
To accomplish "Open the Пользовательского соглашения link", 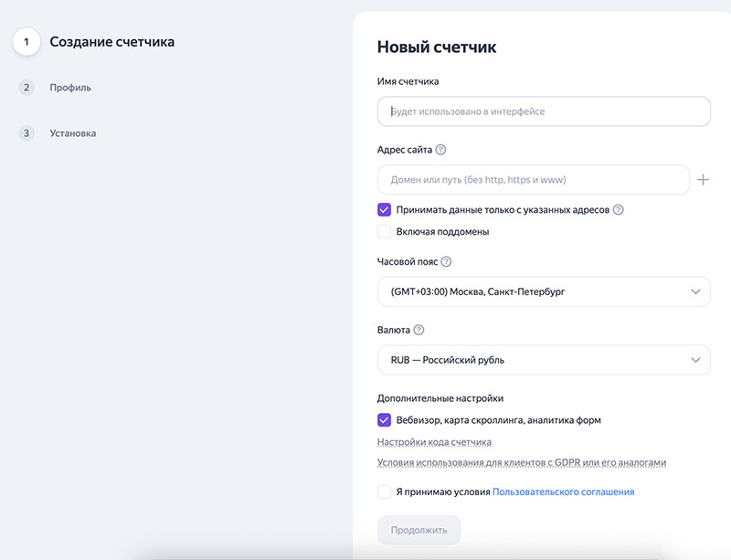I will (563, 491).
